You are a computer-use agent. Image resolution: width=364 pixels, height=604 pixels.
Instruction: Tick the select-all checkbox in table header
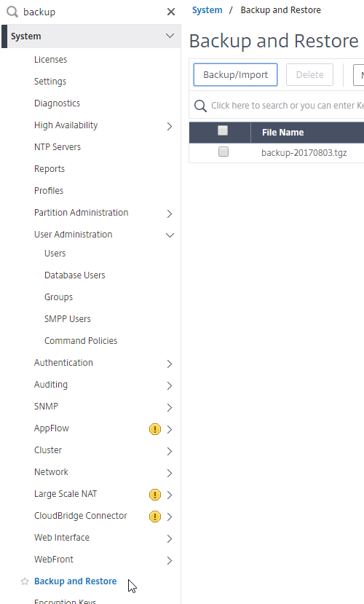[223, 130]
